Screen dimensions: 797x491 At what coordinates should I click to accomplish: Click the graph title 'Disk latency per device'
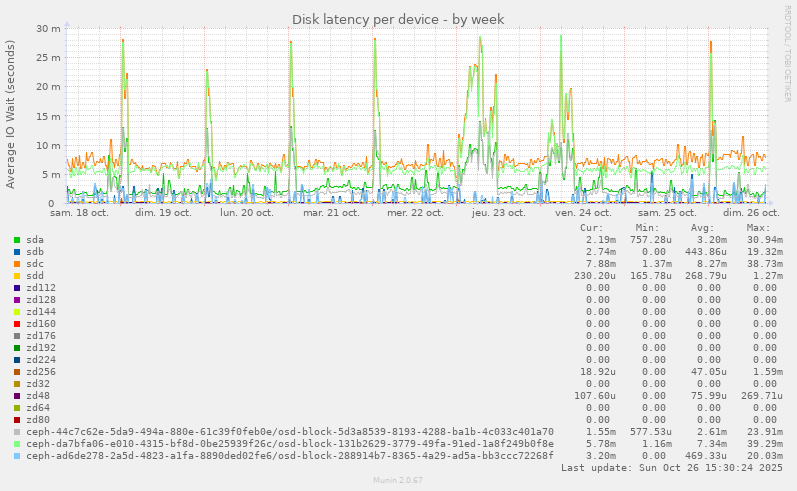click(x=398, y=19)
